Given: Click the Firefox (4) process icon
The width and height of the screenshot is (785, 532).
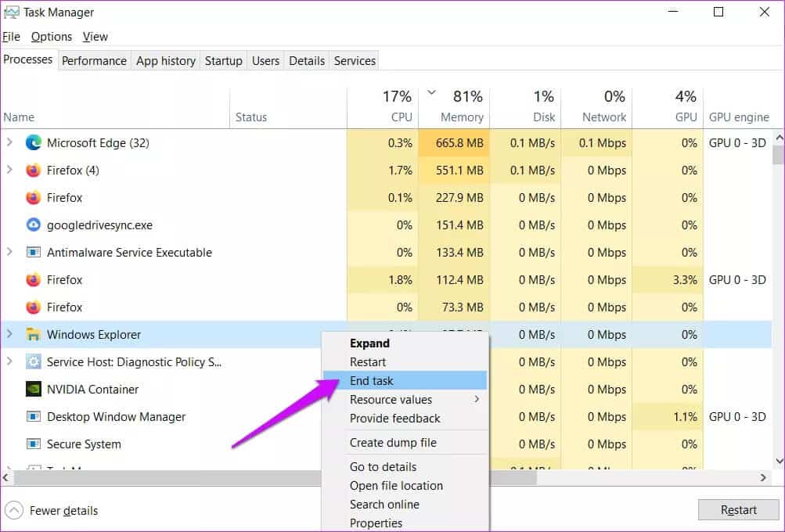Looking at the screenshot, I should [33, 171].
